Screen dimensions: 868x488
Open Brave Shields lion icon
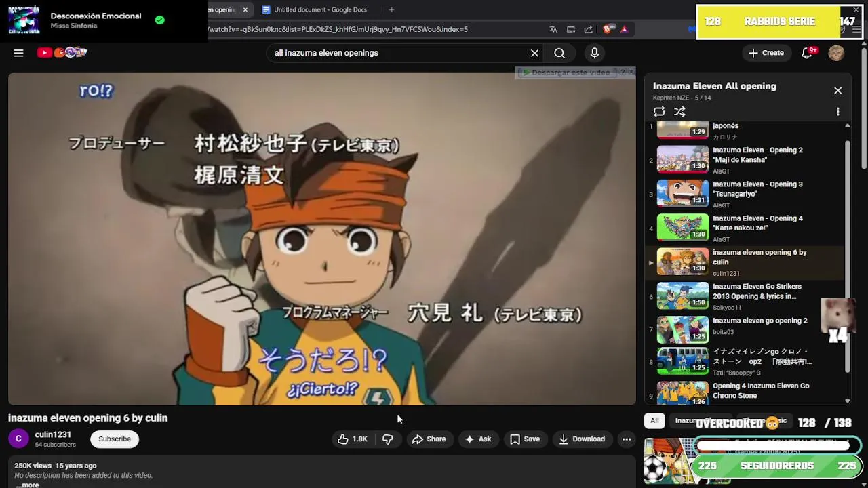pyautogui.click(x=608, y=29)
